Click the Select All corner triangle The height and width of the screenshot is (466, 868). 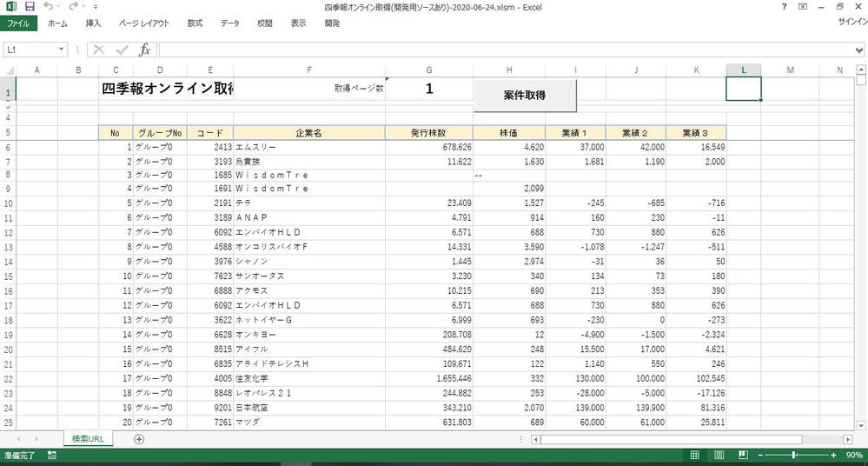(9, 70)
